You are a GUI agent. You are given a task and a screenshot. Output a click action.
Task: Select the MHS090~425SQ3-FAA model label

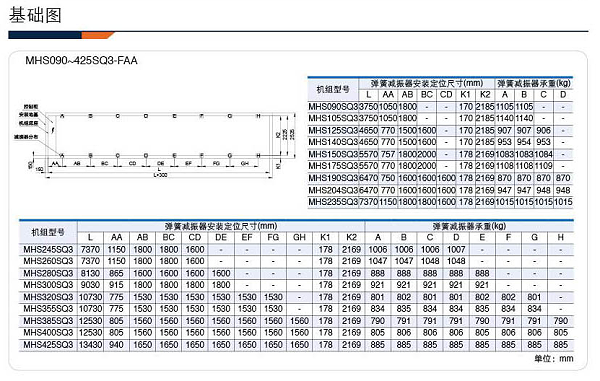point(82,60)
